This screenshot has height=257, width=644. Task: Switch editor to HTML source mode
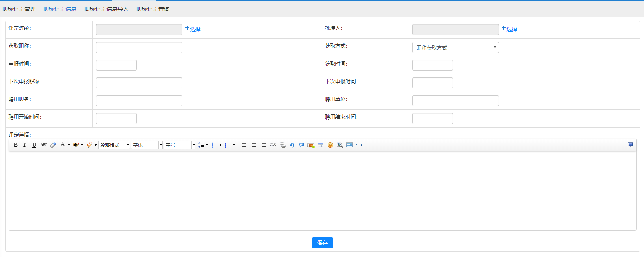[x=359, y=145]
